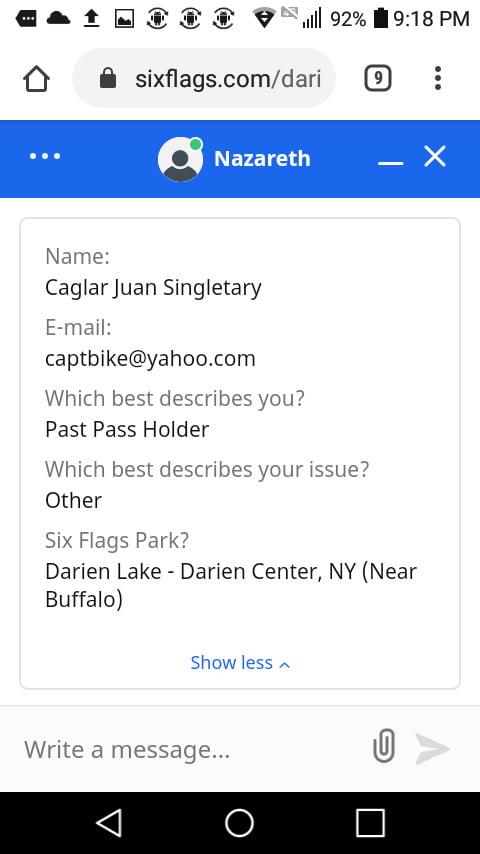Tap the Nazareth agent avatar
480x854 pixels.
180,159
